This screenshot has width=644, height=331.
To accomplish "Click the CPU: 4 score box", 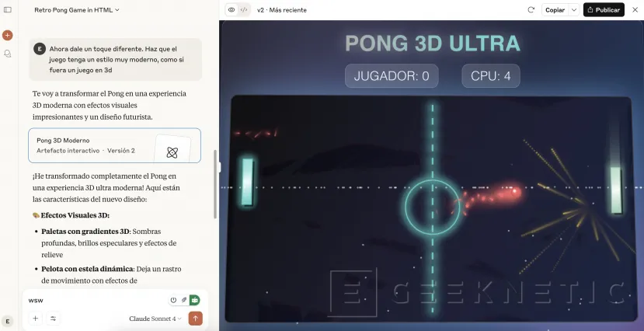I will pyautogui.click(x=491, y=76).
